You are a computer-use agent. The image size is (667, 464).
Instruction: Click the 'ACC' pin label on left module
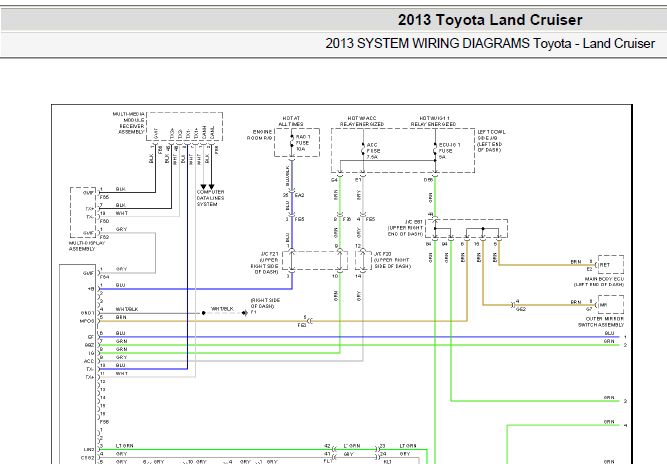point(89,361)
